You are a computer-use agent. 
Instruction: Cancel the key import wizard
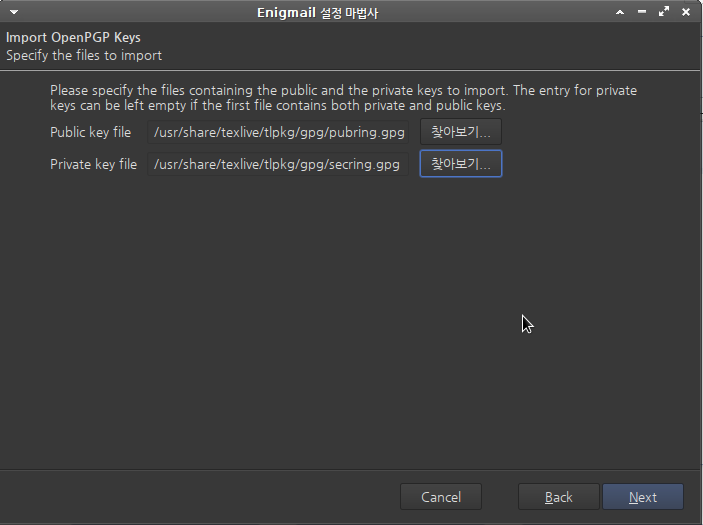pos(441,497)
